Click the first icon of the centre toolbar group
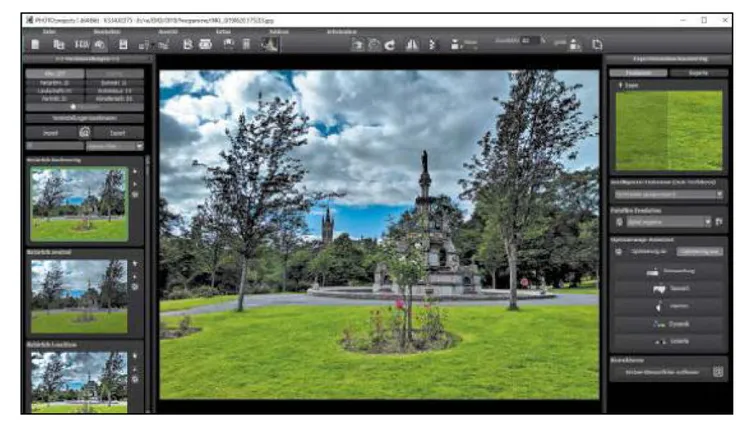The width and height of the screenshot is (750, 421). [357, 45]
